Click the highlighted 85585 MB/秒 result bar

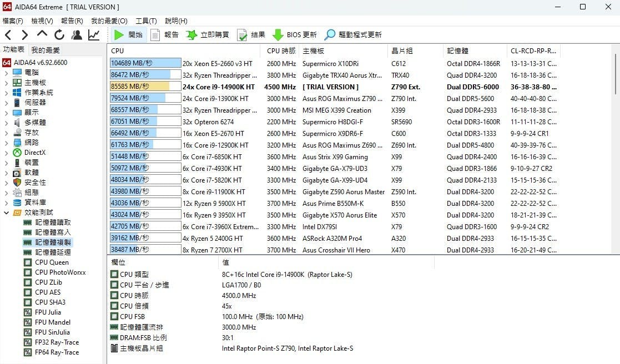point(145,87)
